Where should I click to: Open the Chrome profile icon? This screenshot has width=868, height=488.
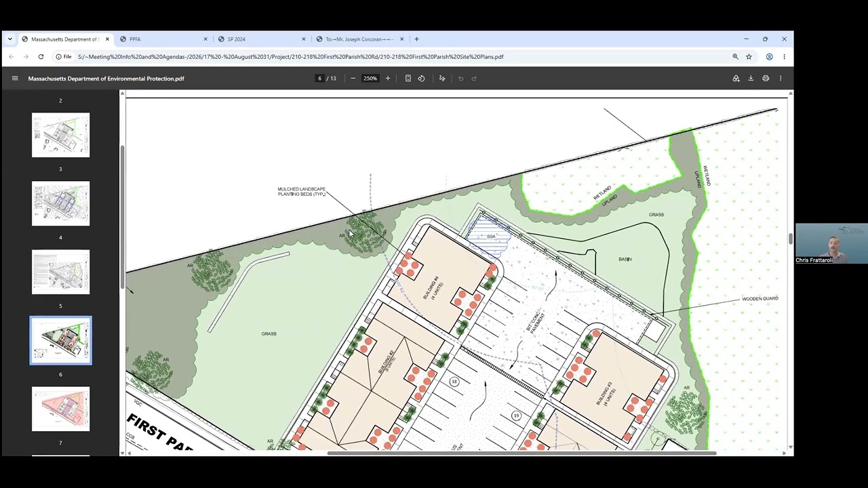[769, 57]
